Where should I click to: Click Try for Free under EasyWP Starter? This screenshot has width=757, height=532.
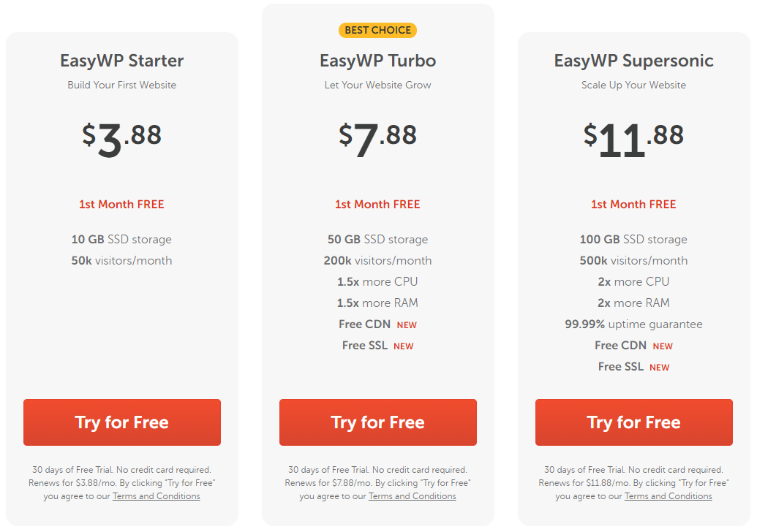122,422
